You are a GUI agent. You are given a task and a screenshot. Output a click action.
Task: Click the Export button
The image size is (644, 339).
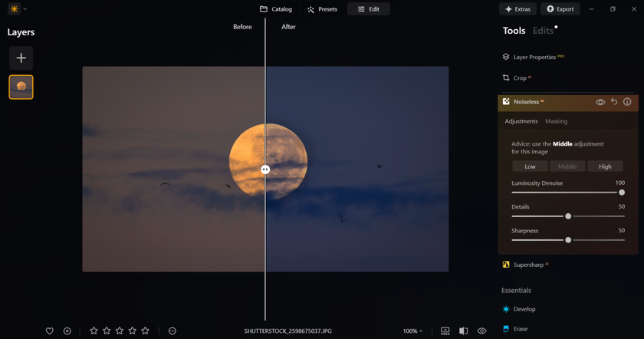coord(560,9)
